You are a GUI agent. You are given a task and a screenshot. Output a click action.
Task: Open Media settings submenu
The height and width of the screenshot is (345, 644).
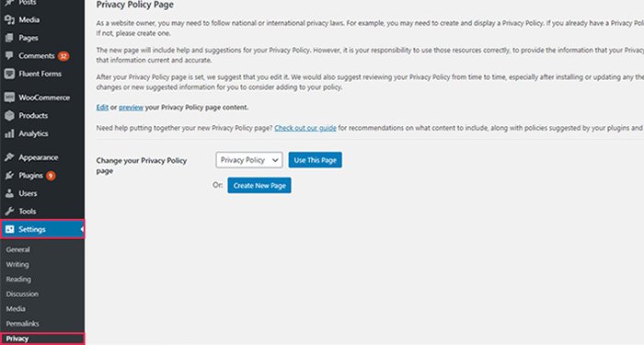click(x=16, y=308)
